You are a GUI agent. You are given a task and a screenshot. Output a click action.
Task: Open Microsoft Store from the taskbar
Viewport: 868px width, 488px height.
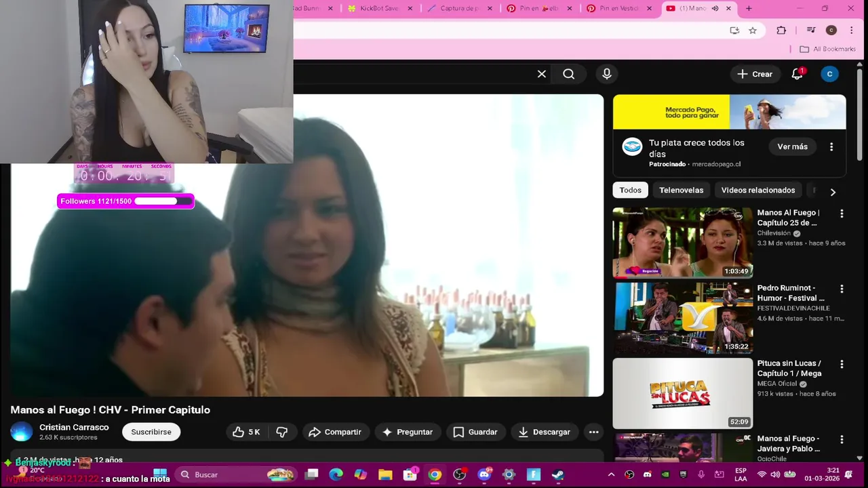pos(410,474)
